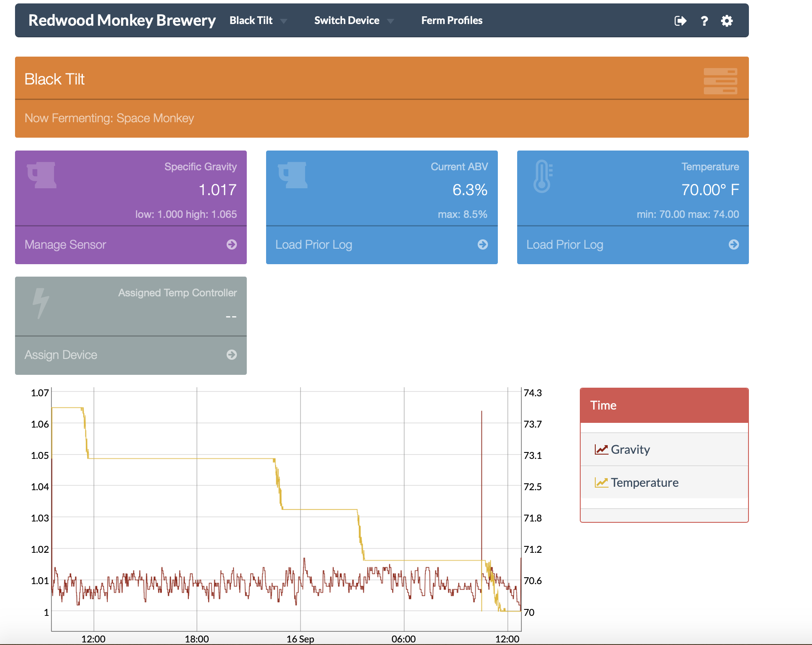Click the arrow icon beside Manage Sensor
The width and height of the screenshot is (812, 645).
point(232,244)
